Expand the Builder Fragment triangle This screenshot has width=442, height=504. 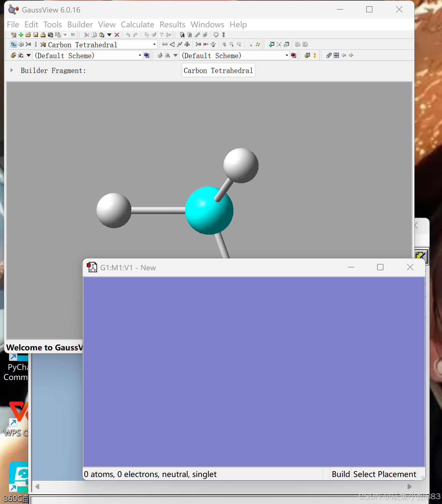(x=12, y=70)
